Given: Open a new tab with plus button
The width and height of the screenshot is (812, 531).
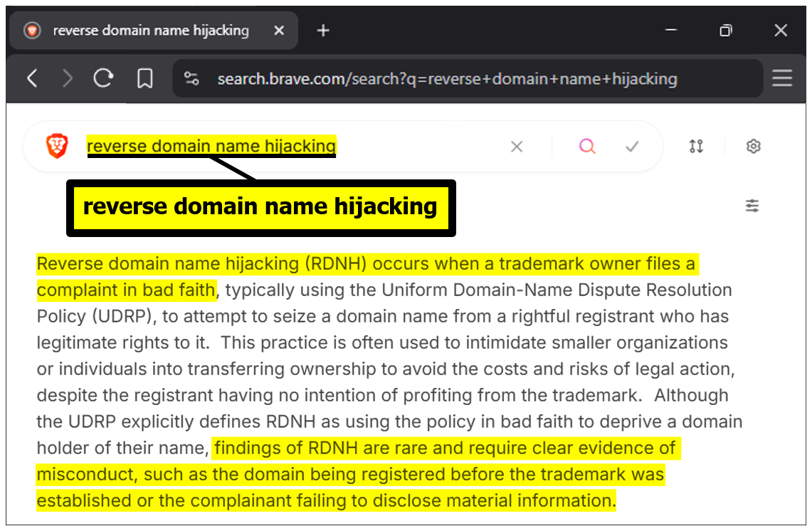Looking at the screenshot, I should tap(323, 31).
